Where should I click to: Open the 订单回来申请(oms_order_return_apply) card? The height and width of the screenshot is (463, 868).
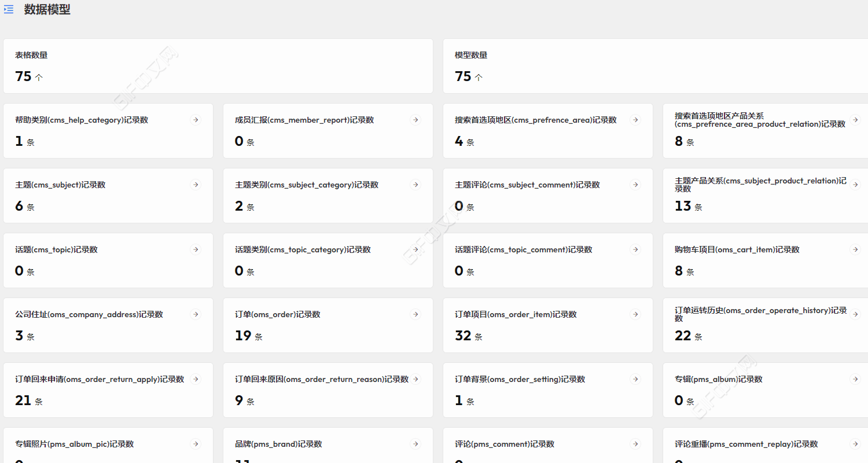[x=108, y=389]
